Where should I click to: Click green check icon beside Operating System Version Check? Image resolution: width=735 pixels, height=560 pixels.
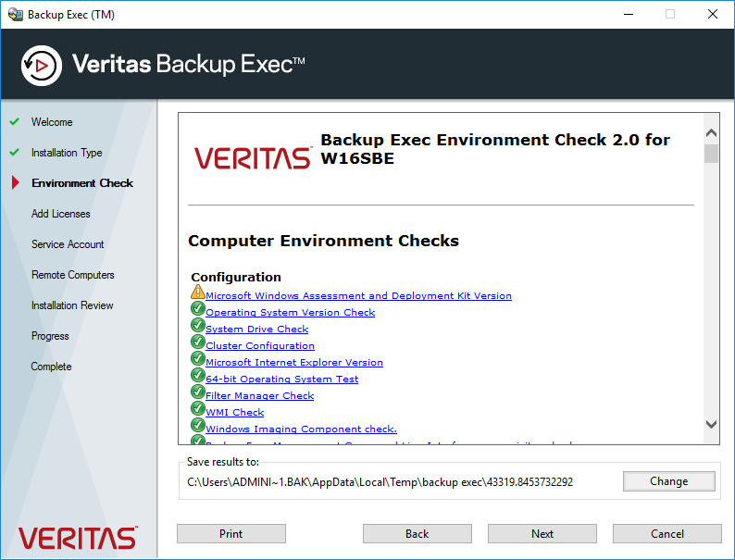point(198,308)
